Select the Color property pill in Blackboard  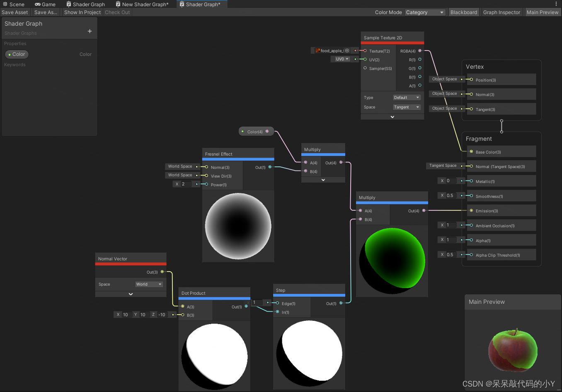[x=17, y=54]
